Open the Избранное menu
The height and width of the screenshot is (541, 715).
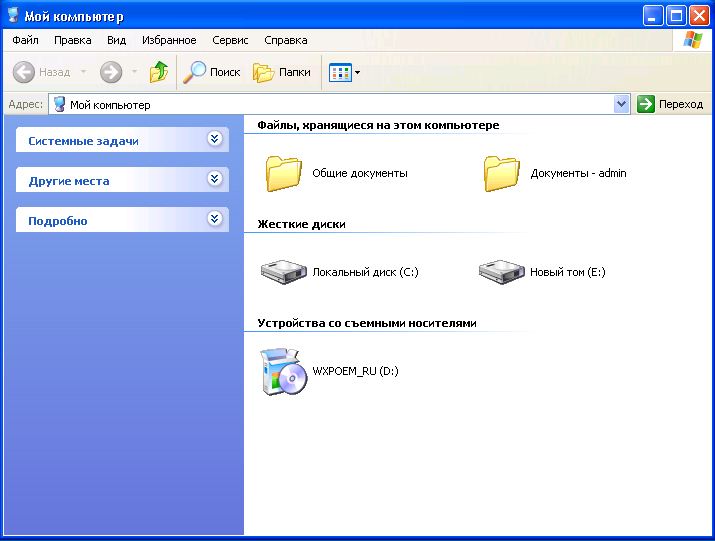tap(169, 40)
